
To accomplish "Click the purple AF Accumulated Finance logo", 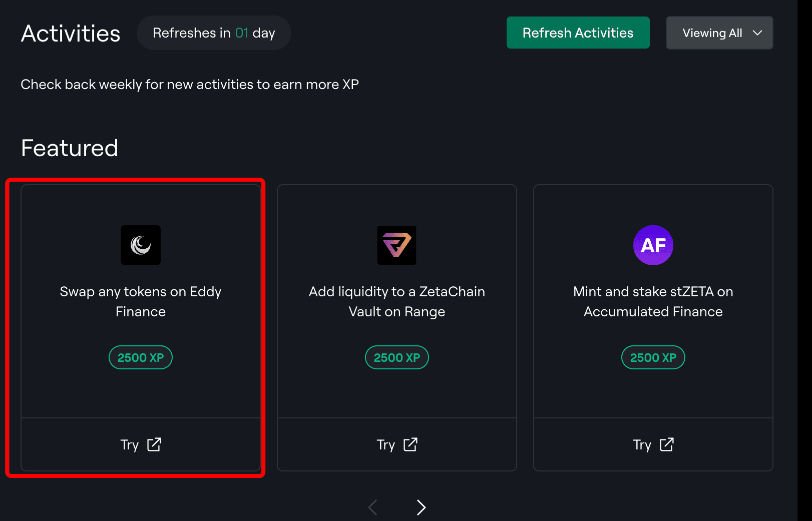I will click(x=653, y=245).
